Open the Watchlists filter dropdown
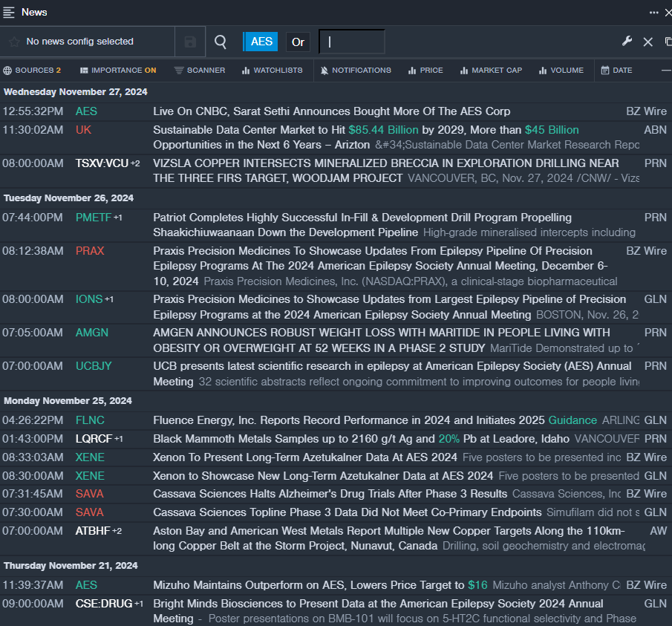The height and width of the screenshot is (626, 672). (272, 71)
